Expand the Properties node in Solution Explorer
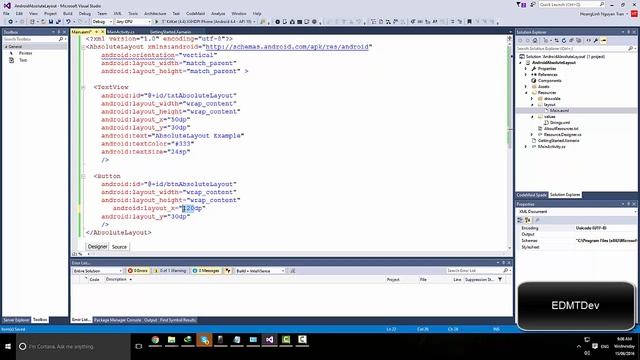 click(x=526, y=69)
